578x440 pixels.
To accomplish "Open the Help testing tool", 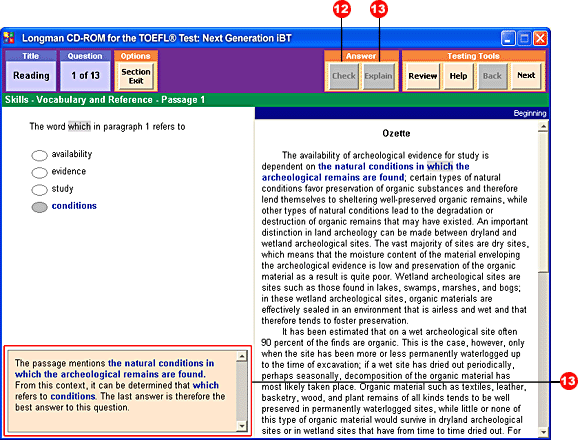I will click(458, 76).
